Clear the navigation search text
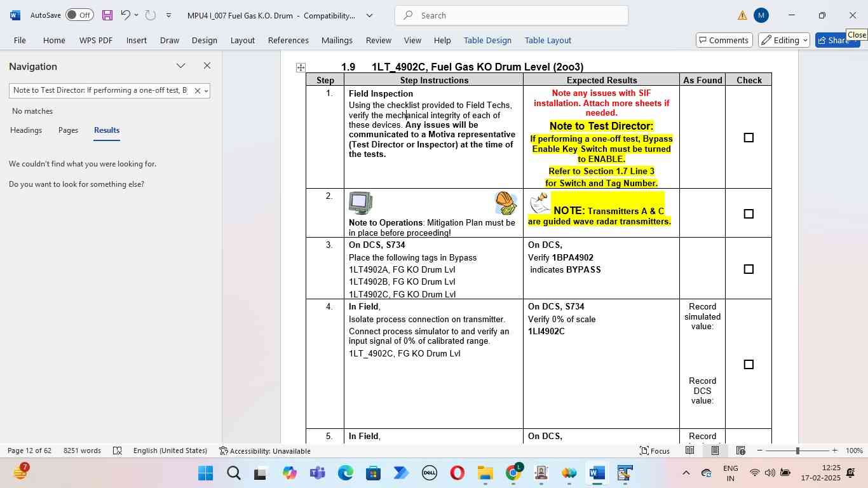868x488 pixels. coord(197,91)
